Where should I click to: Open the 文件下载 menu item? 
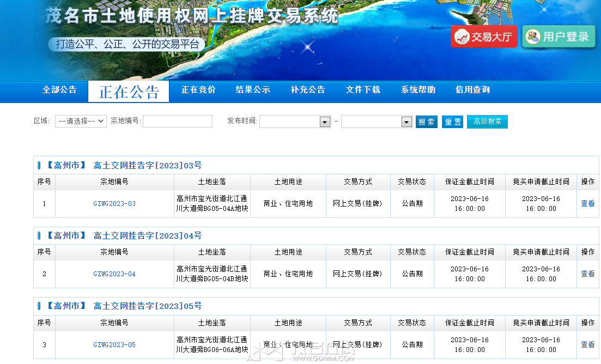click(x=363, y=90)
